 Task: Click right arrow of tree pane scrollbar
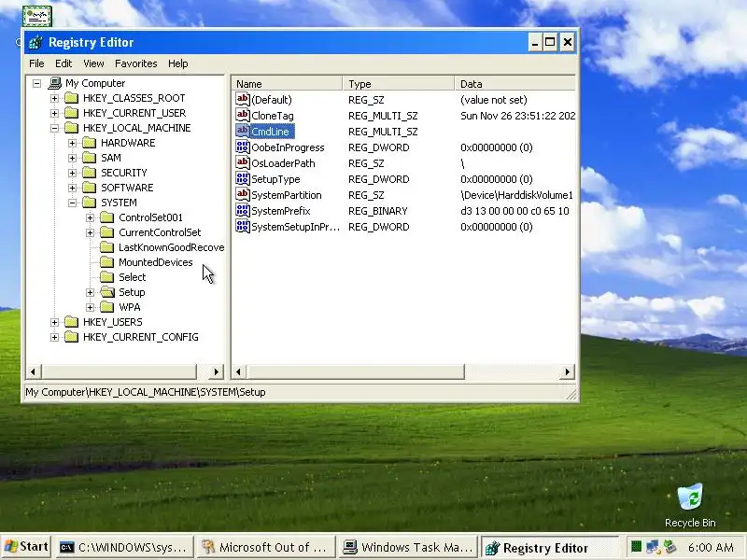point(216,371)
